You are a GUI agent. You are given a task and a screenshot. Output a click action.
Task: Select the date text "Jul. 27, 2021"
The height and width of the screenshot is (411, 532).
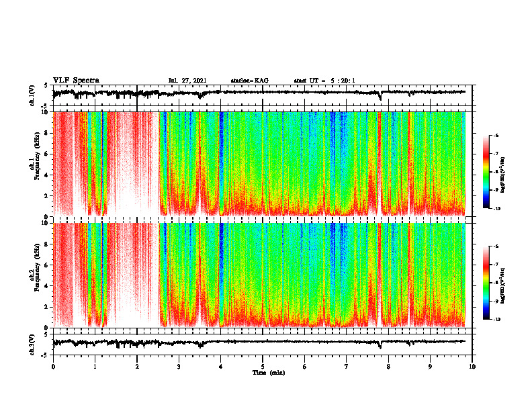pyautogui.click(x=187, y=81)
